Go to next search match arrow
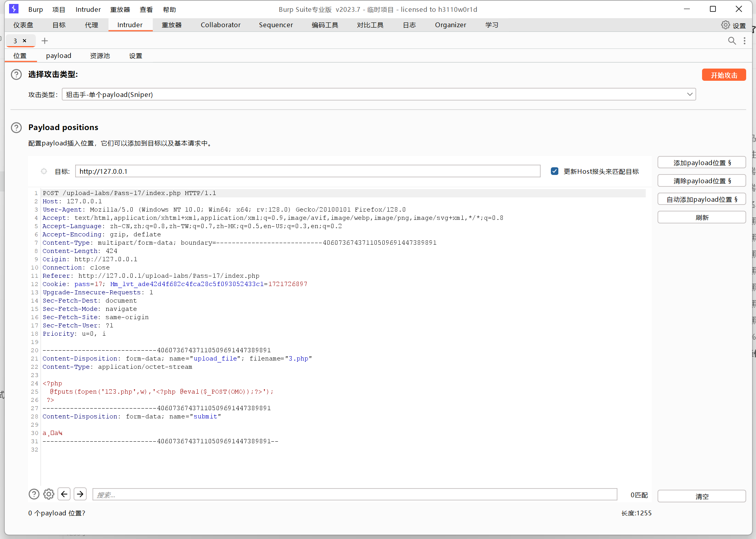 [80, 494]
